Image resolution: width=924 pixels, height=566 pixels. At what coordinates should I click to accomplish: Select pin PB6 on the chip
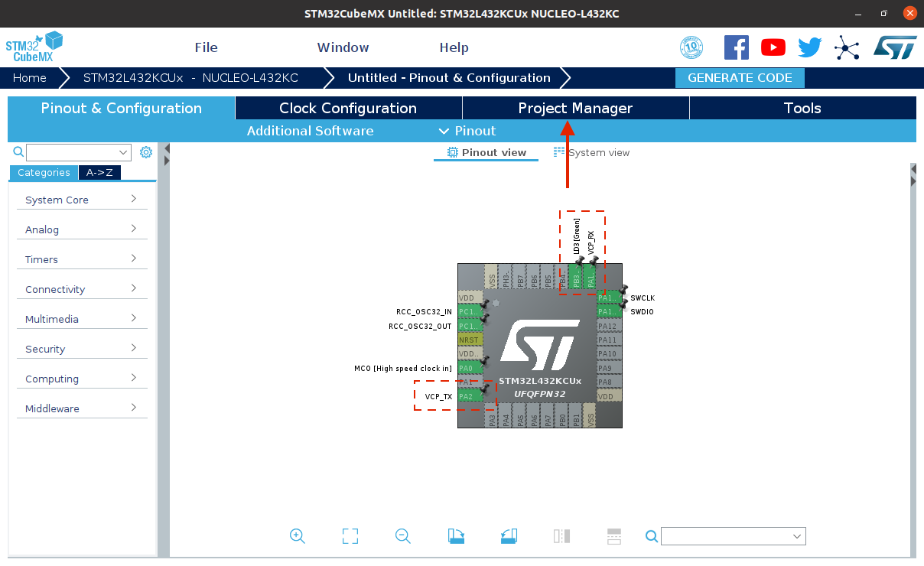click(x=534, y=277)
